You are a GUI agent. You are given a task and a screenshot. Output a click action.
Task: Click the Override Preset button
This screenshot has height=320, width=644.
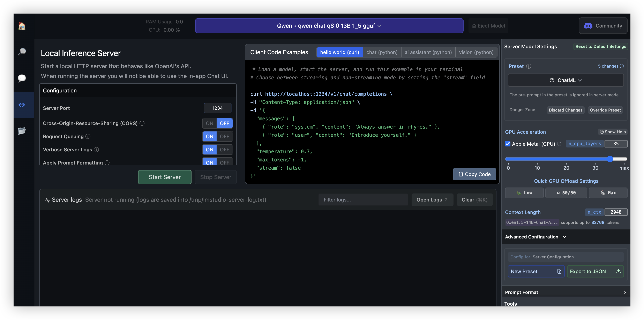coord(605,110)
